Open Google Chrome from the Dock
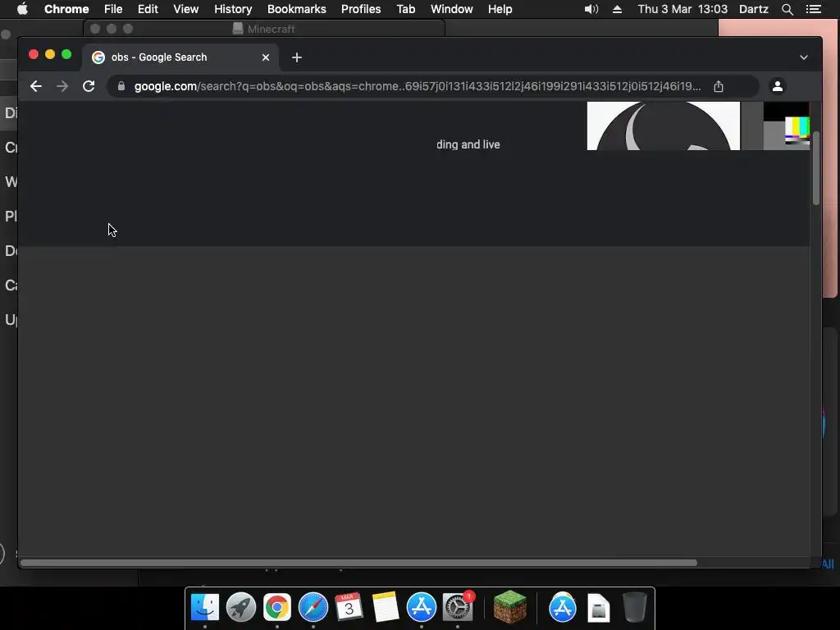 277,608
